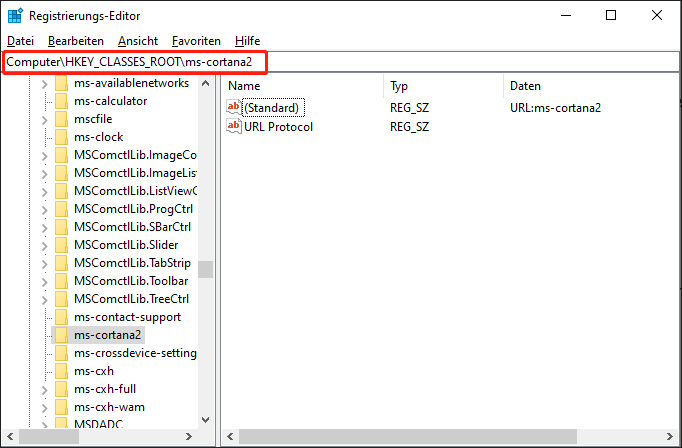Viewport: 682px width, 448px height.
Task: Sort by the Name column header
Action: (x=303, y=86)
